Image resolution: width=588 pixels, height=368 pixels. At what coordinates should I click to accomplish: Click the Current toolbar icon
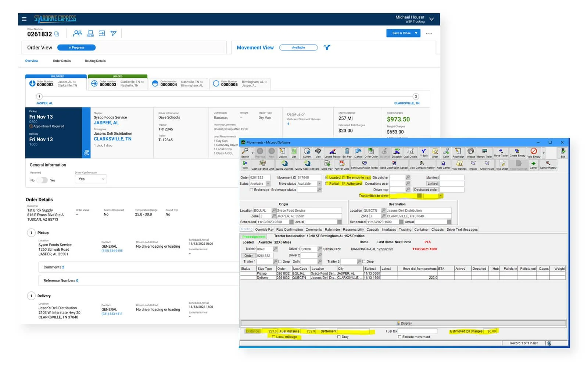(307, 153)
